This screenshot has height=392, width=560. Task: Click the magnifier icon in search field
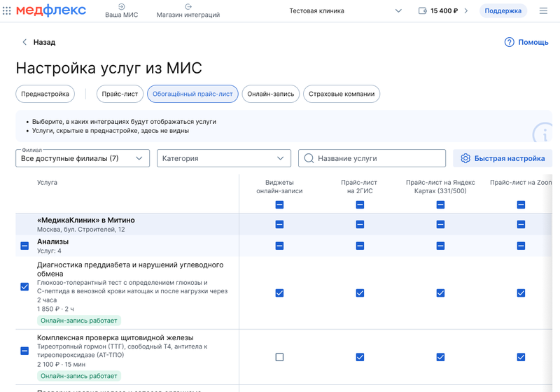(309, 158)
